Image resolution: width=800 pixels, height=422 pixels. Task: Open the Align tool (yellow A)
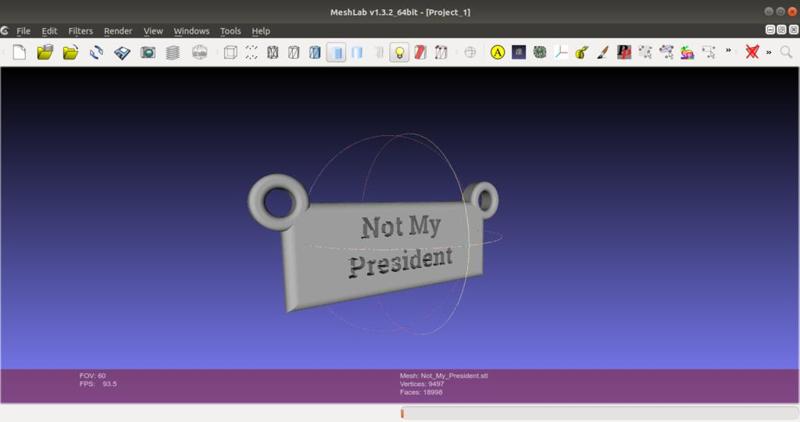tap(497, 52)
